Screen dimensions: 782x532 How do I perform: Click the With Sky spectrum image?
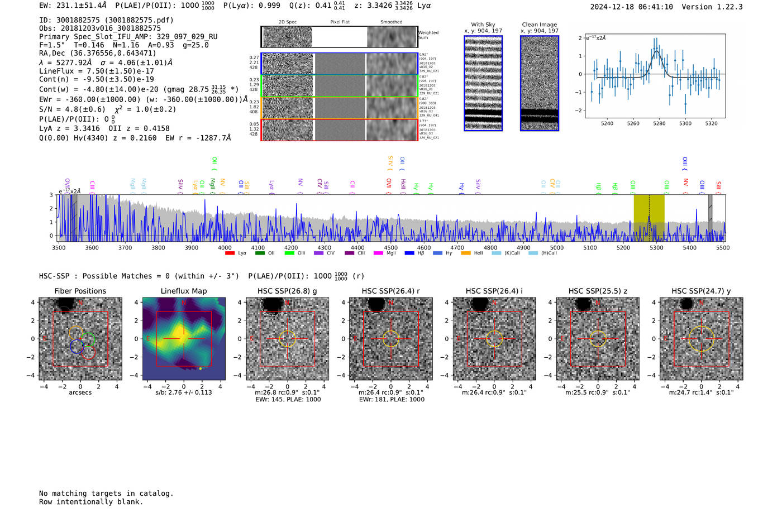(x=483, y=83)
